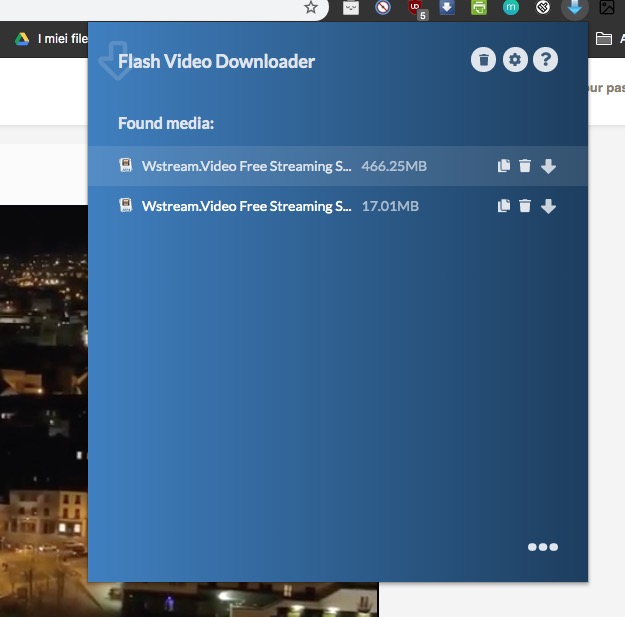
Task: Copy link of the 17.01MB video
Action: [x=504, y=206]
